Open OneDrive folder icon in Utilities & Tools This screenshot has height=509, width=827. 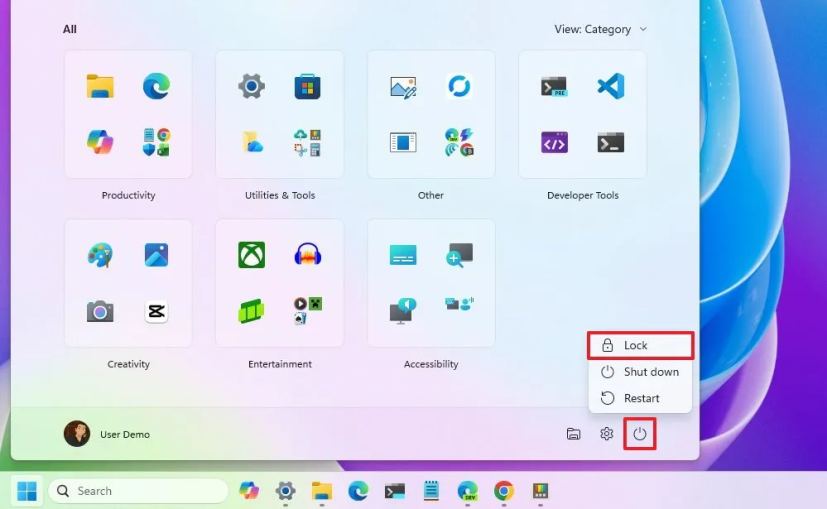click(253, 142)
